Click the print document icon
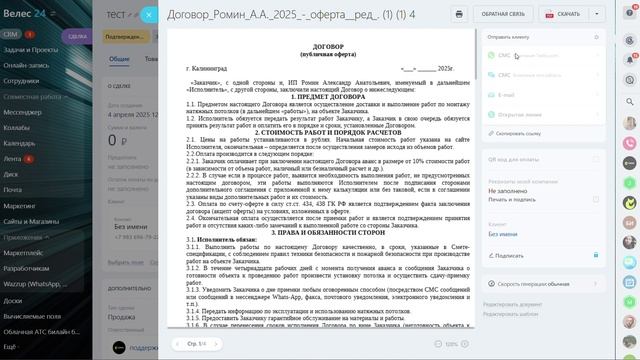Screen dimensions: 640x360 [459, 14]
